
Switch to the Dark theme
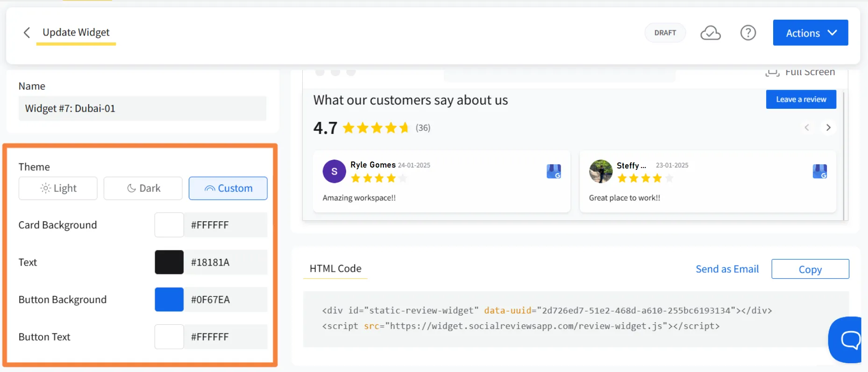point(143,188)
